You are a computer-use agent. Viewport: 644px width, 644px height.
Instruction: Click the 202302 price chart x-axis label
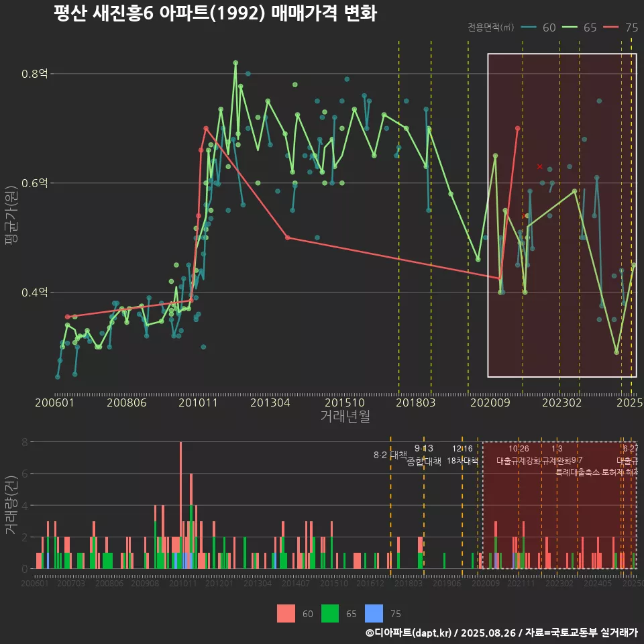click(562, 402)
